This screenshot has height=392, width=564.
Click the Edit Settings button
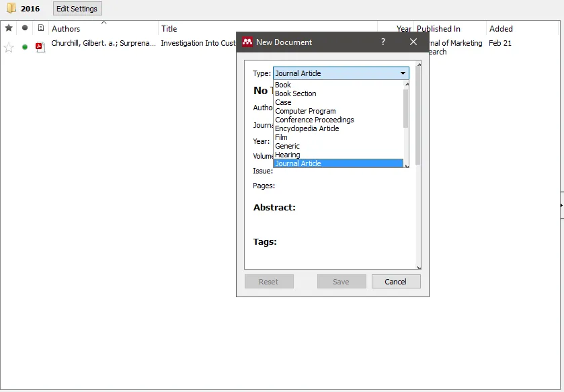click(77, 8)
